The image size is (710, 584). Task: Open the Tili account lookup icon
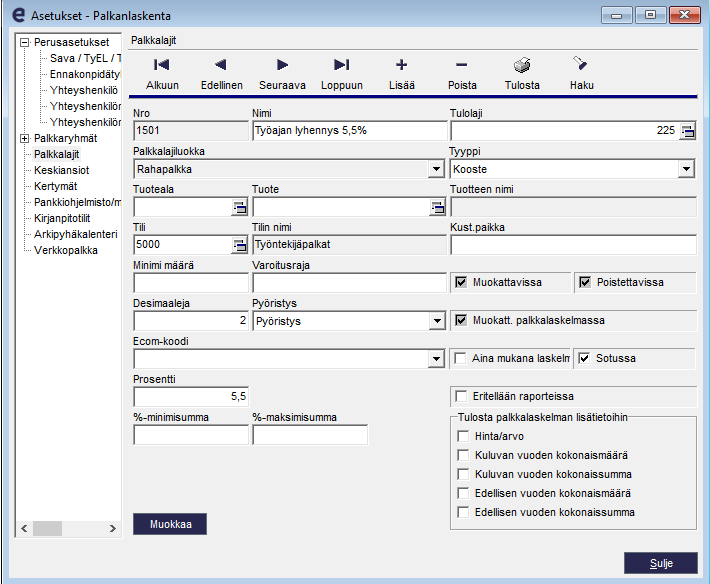tap(240, 245)
